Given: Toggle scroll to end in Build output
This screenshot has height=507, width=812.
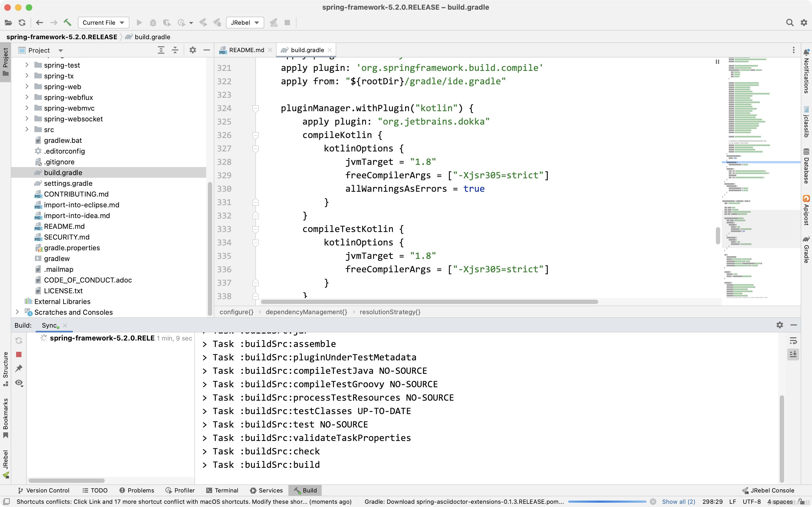Looking at the screenshot, I should (793, 354).
